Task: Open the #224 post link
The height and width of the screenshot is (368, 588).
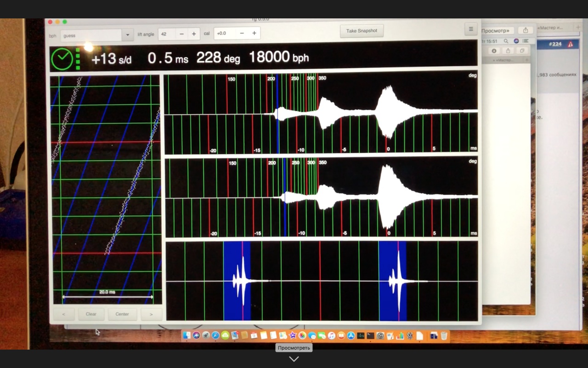Action: 555,44
